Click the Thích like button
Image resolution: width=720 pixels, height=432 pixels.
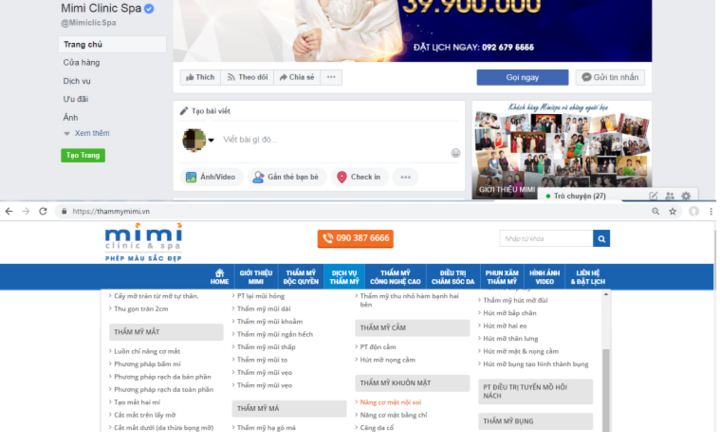[x=200, y=77]
